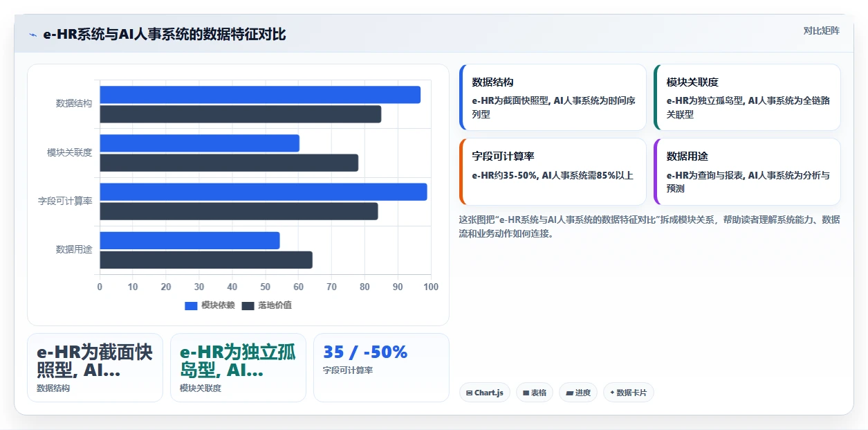Open the 模块关联度 info card
This screenshot has height=430, width=868.
coord(747,98)
